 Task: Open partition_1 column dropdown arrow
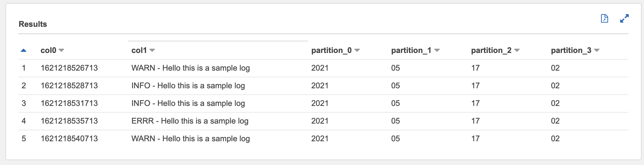(x=437, y=51)
